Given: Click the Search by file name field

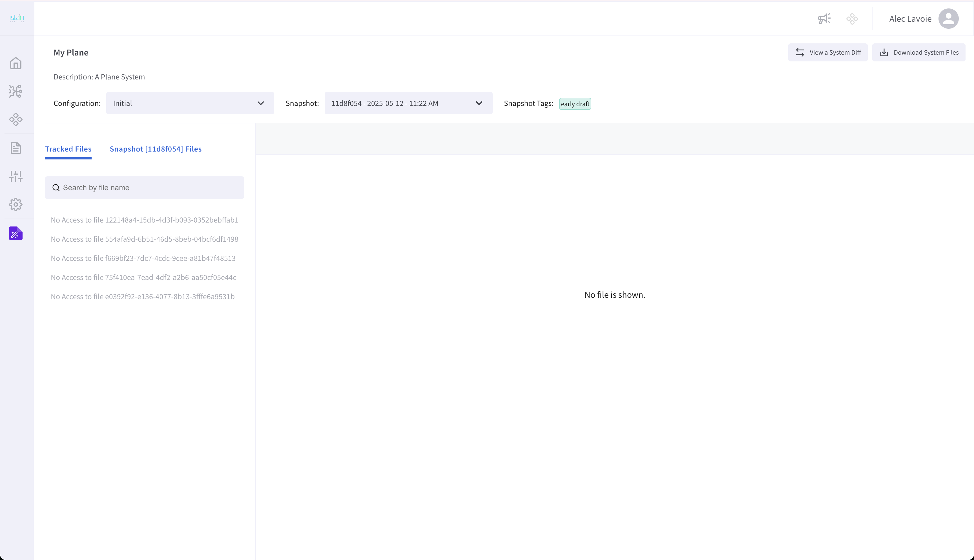Looking at the screenshot, I should coord(145,188).
